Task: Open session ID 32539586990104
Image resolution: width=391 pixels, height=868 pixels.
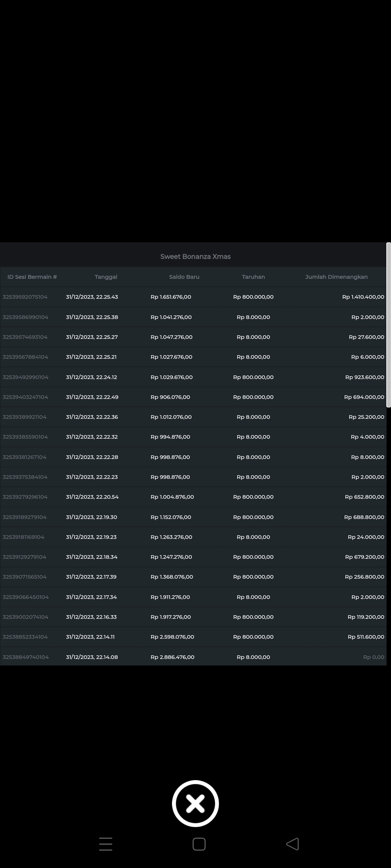Action: [25, 317]
